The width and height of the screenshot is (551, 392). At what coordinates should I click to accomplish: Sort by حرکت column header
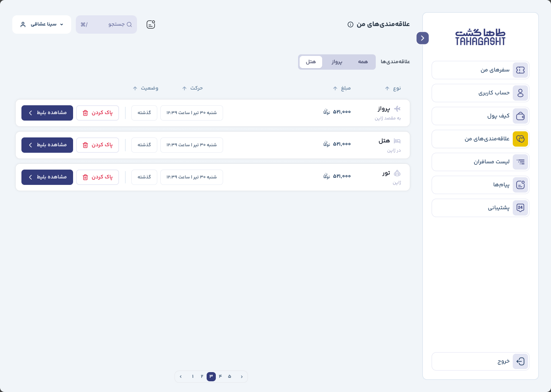pyautogui.click(x=192, y=88)
